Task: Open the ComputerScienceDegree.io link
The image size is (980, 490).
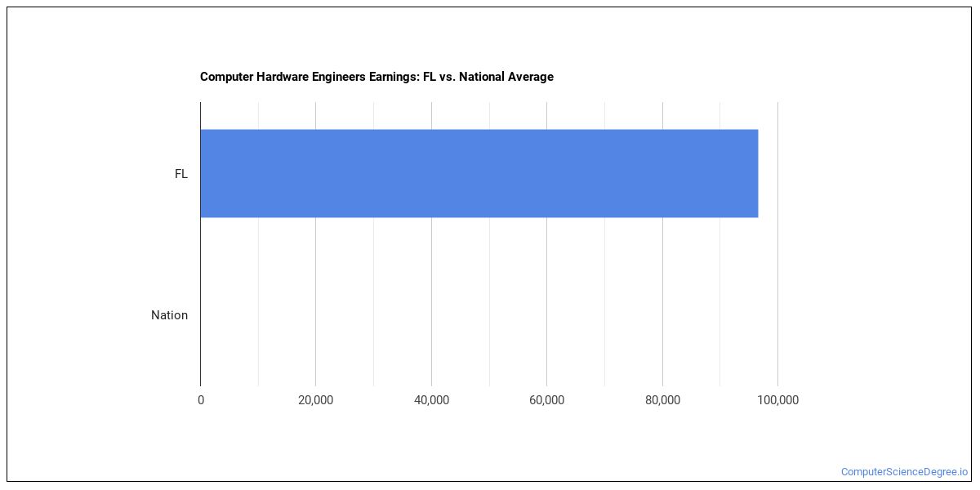Action: click(x=904, y=472)
